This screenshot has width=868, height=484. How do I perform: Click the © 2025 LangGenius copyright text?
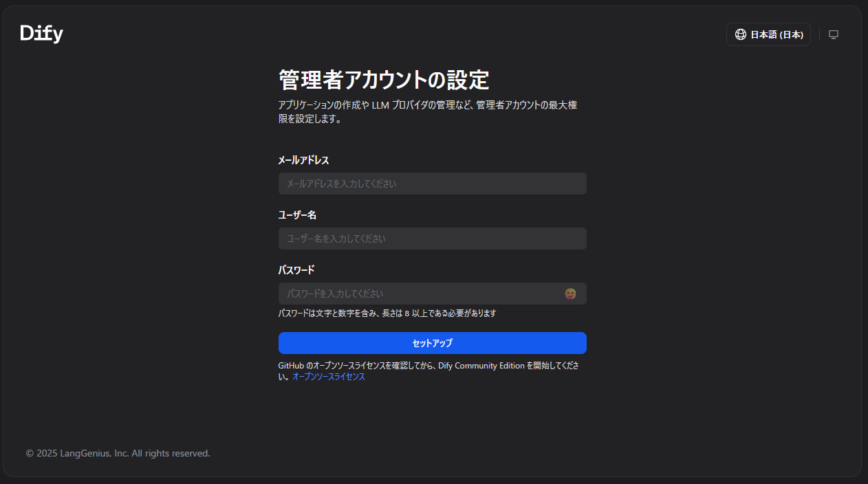click(x=118, y=454)
